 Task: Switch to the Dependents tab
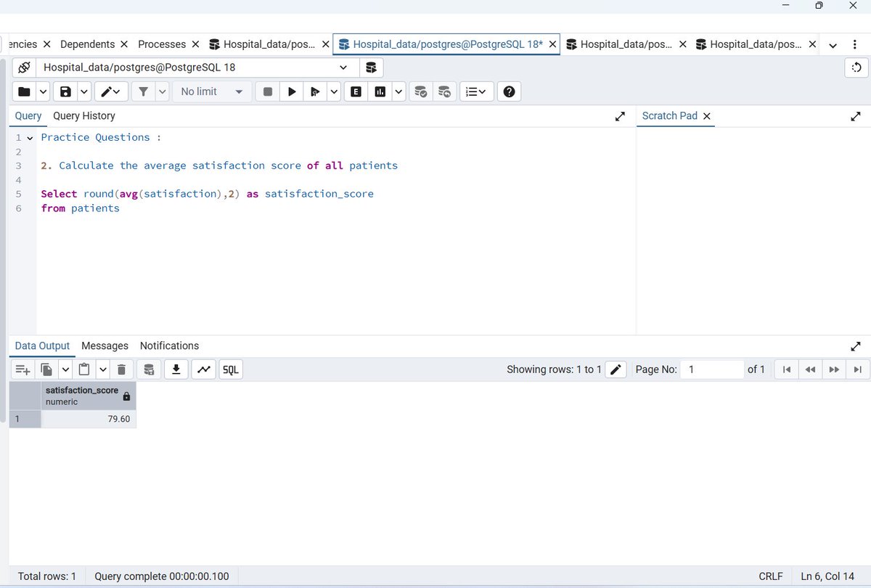[x=87, y=44]
